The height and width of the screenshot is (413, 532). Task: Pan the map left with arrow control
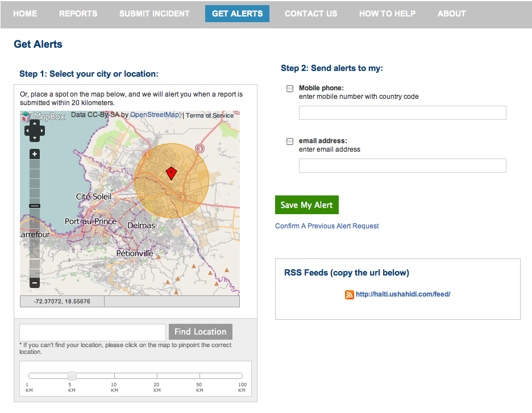28,131
